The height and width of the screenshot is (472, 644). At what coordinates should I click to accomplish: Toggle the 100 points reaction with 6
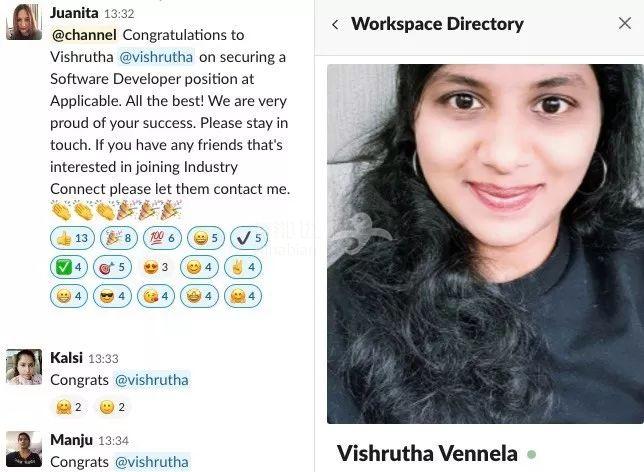click(x=162, y=238)
